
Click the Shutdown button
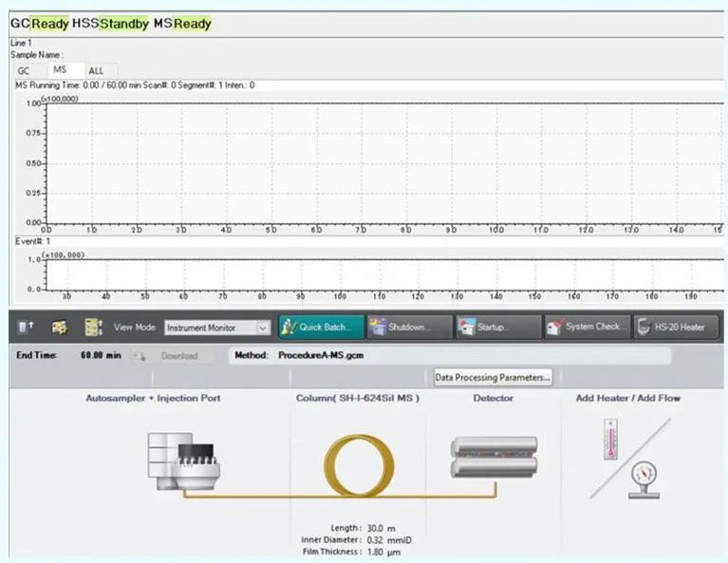[409, 328]
